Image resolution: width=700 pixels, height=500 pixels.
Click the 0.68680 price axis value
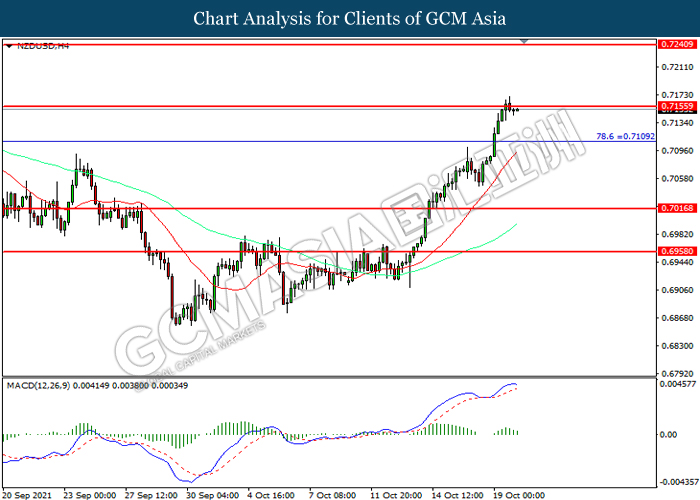(677, 318)
